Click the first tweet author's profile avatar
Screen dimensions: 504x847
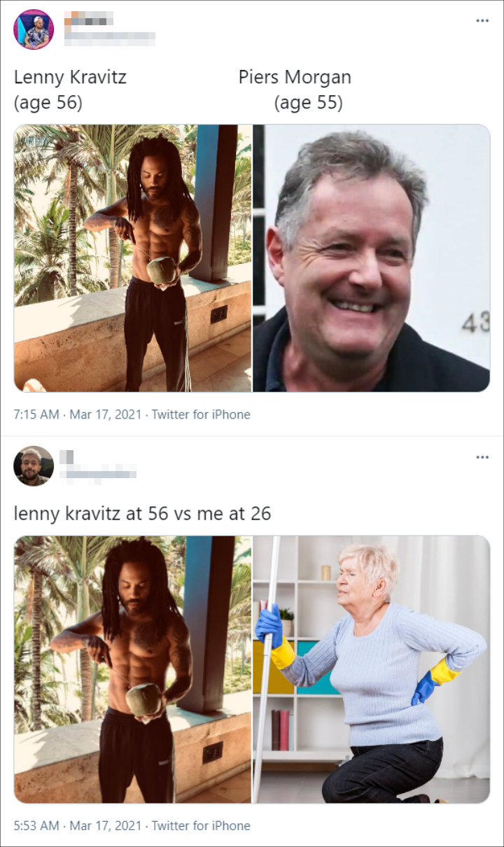click(34, 29)
